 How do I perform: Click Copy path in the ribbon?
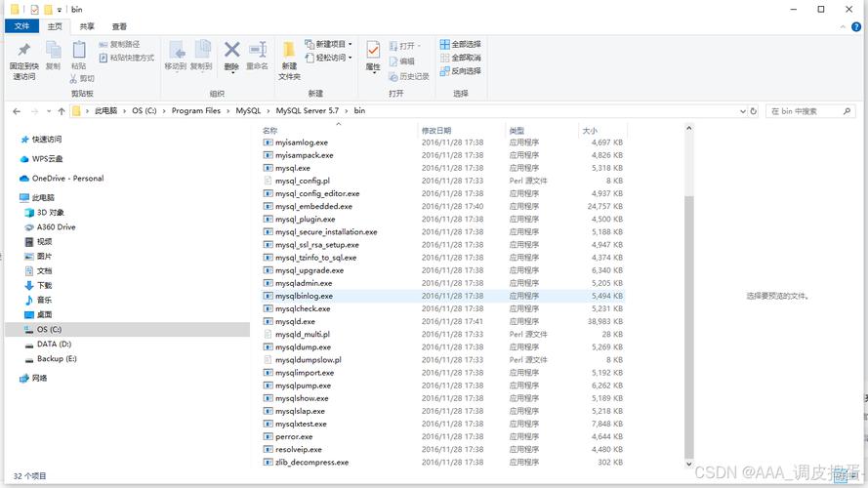click(119, 44)
